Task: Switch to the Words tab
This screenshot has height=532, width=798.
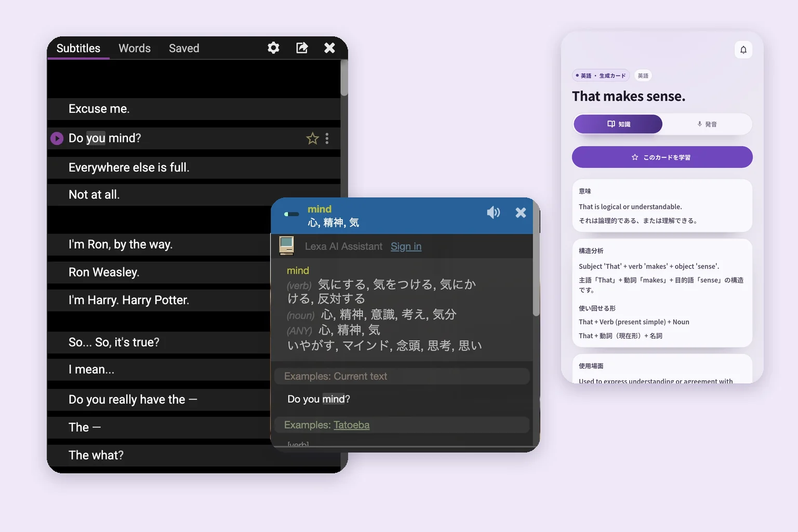Action: [135, 48]
